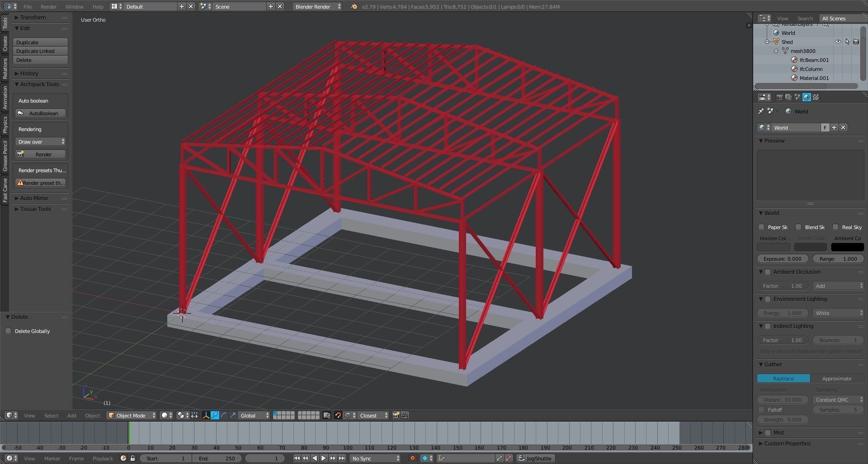Open the Object Mode dropdown
The width and height of the screenshot is (868, 464).
[132, 415]
